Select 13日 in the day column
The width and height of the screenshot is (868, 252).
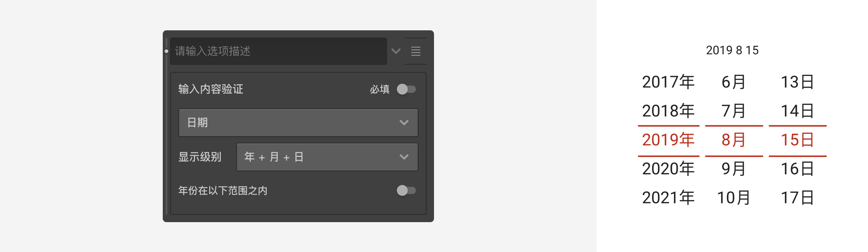797,82
